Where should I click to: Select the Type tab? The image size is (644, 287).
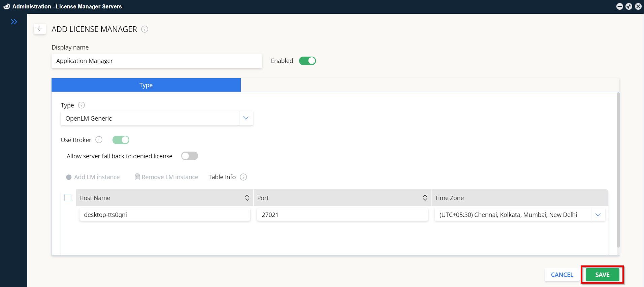[x=146, y=85]
